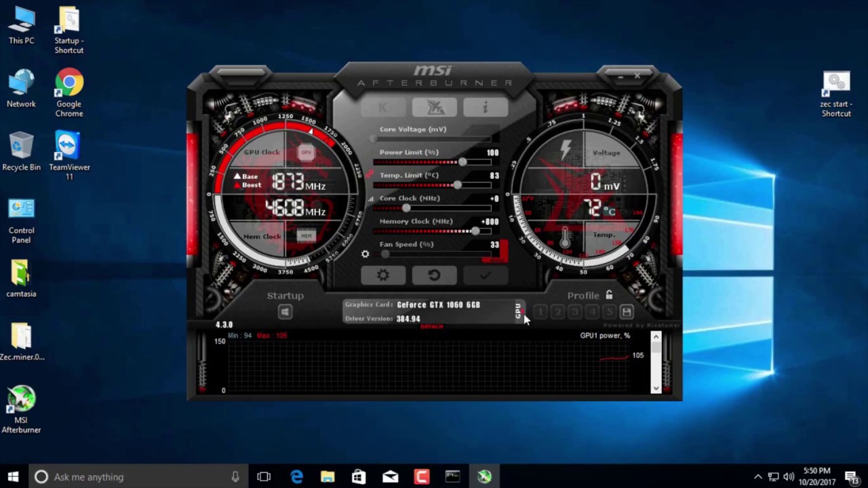Select the Zec.miner.0... folder icon
This screenshot has height=488, width=868.
pos(22,342)
